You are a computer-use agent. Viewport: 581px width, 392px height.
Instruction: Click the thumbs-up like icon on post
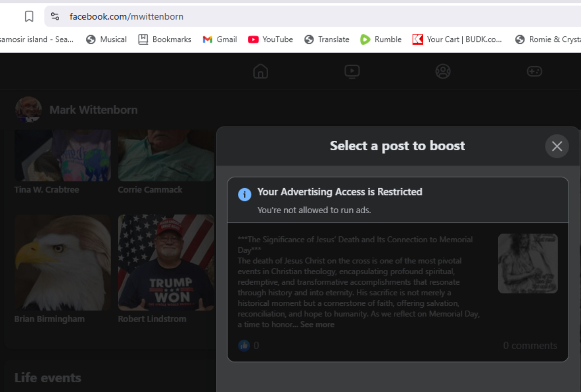click(x=244, y=345)
